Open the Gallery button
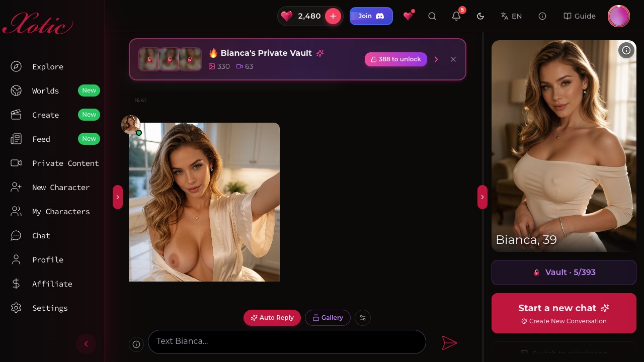The height and width of the screenshot is (362, 644). [x=328, y=318]
